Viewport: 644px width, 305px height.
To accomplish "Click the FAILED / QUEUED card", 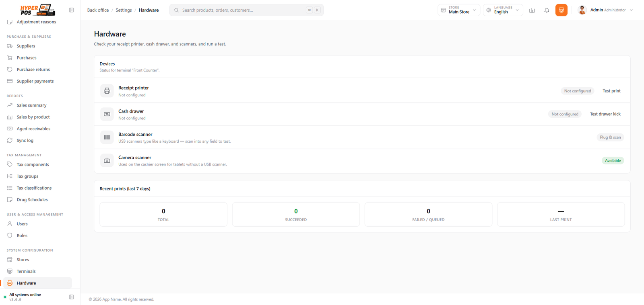I will tap(428, 215).
